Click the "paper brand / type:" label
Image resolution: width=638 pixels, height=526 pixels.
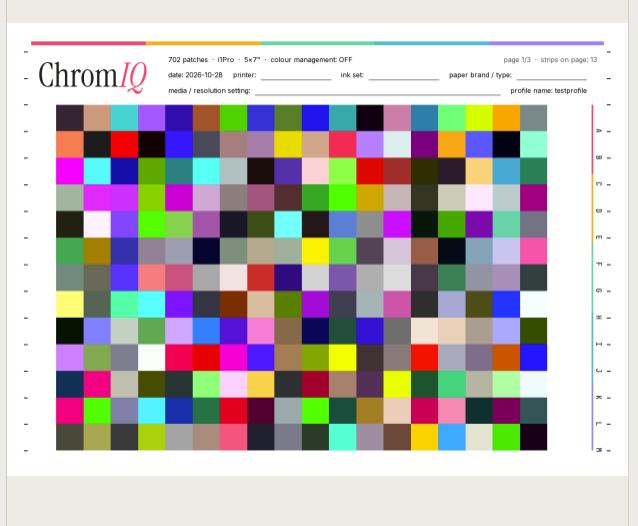click(x=480, y=75)
